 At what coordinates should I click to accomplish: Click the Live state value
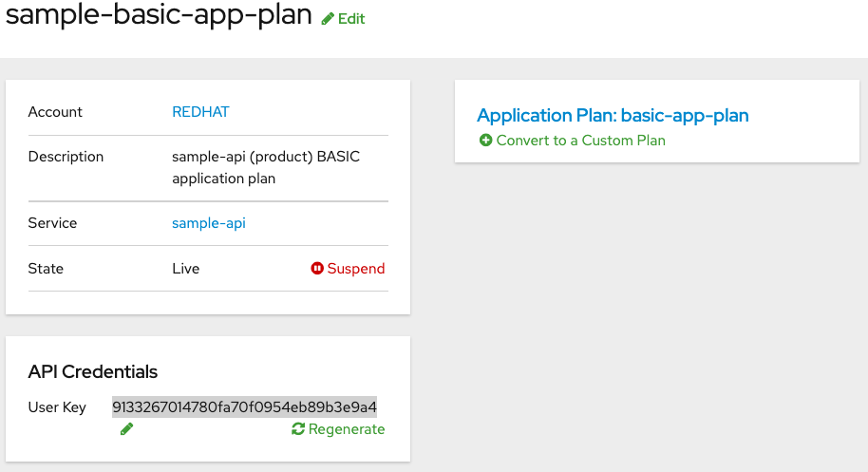point(185,269)
